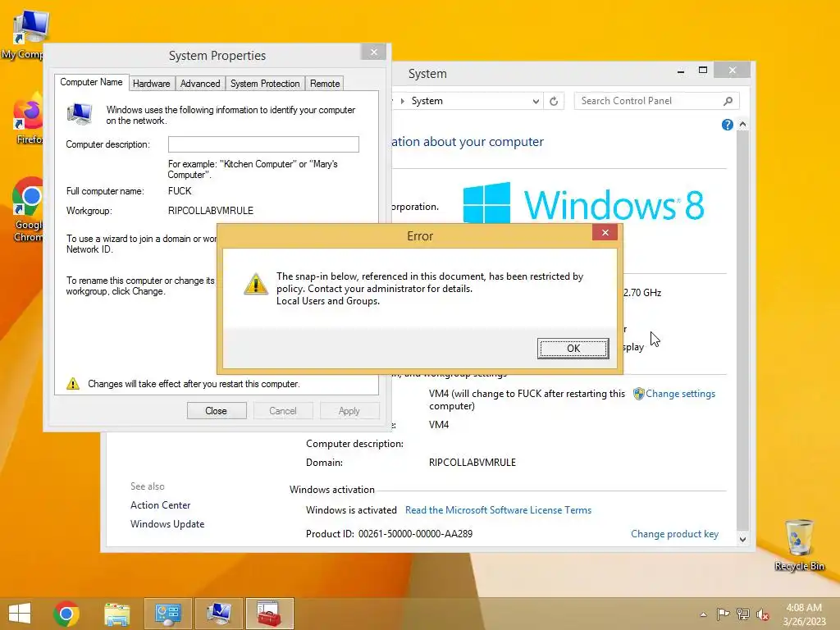This screenshot has width=840, height=630.
Task: Open File Explorer from the taskbar
Action: tap(116, 614)
